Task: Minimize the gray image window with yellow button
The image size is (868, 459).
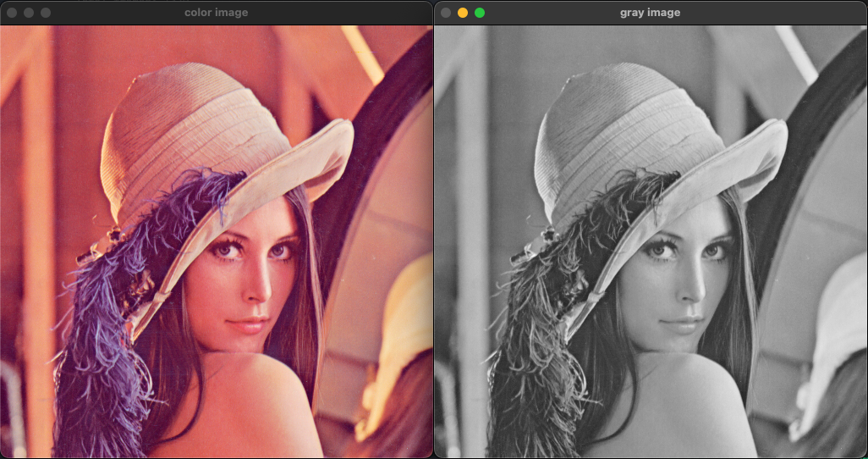Action: pos(463,13)
